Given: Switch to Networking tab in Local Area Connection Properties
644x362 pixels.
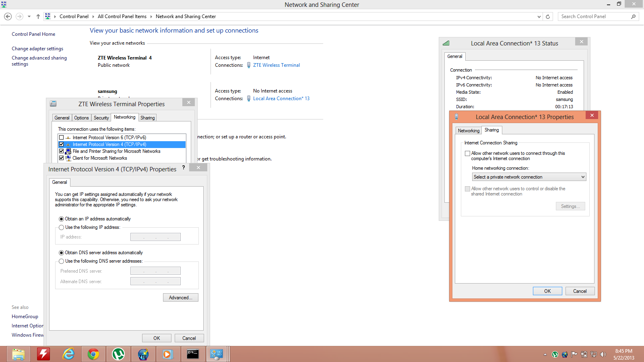Looking at the screenshot, I should point(469,131).
